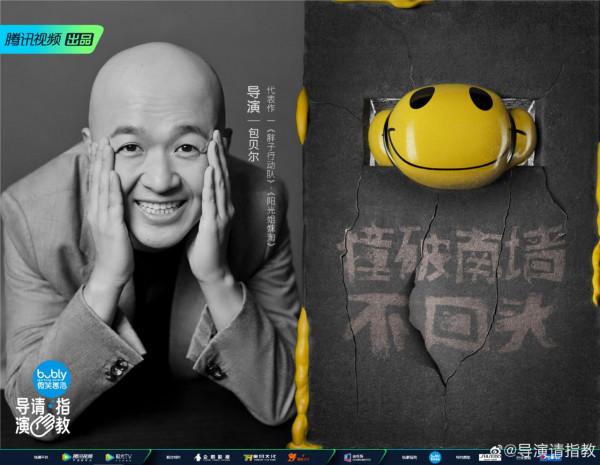This screenshot has width=600, height=465.
Task: Click the yellow 华谊 culture logo in bottom bar
Action: [x=259, y=457]
